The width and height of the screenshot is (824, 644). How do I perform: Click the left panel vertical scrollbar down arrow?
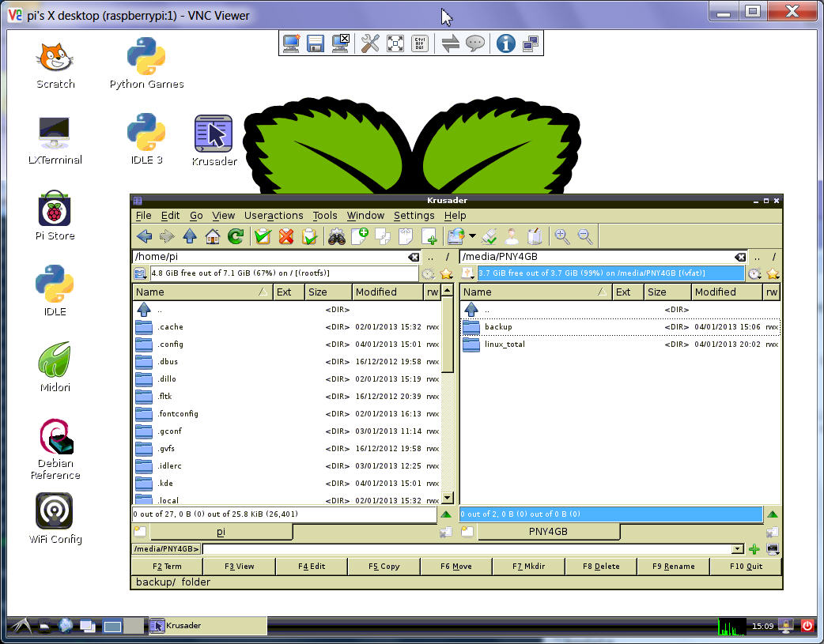(x=447, y=498)
